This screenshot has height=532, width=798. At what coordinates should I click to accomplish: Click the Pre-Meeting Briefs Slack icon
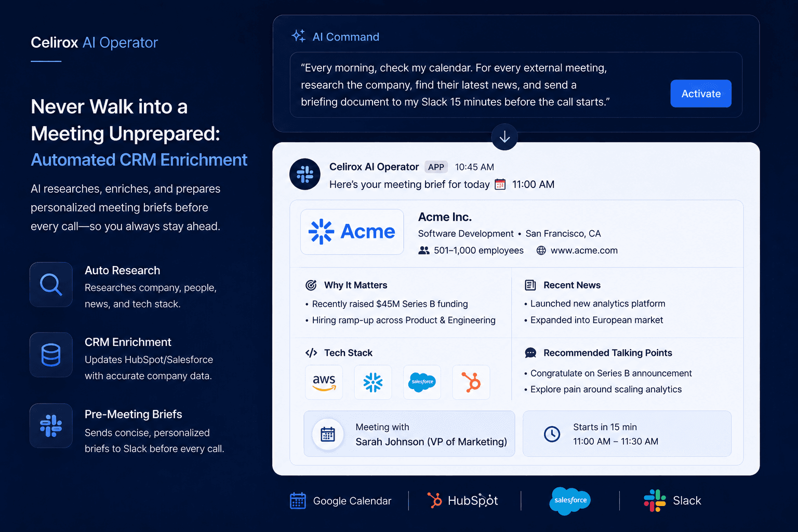[x=51, y=425]
